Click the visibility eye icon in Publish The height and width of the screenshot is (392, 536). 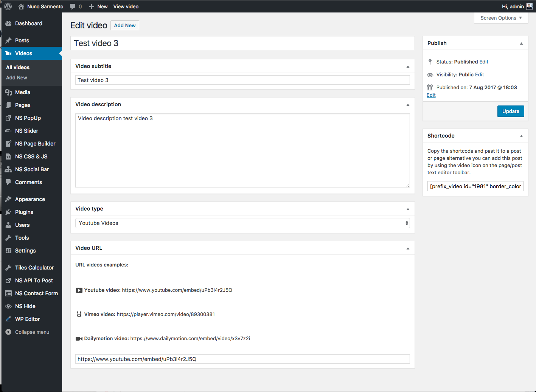(430, 75)
